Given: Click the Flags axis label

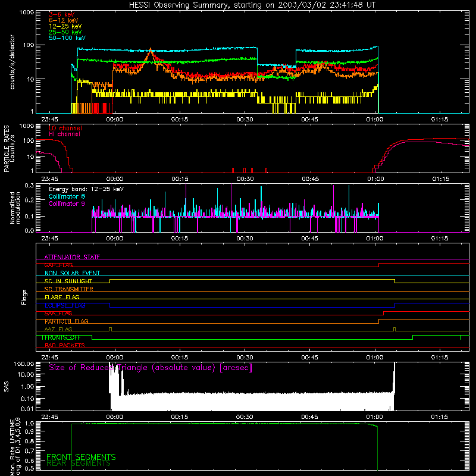Looking at the screenshot, I should pyautogui.click(x=24, y=297).
